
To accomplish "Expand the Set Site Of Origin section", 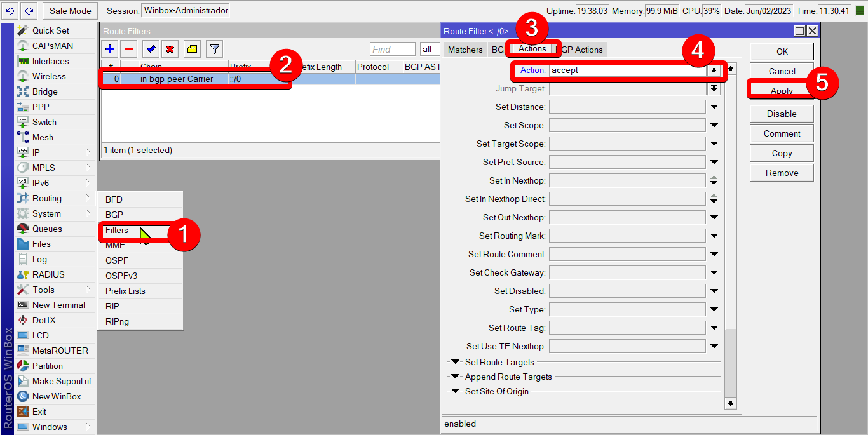I will pyautogui.click(x=455, y=391).
